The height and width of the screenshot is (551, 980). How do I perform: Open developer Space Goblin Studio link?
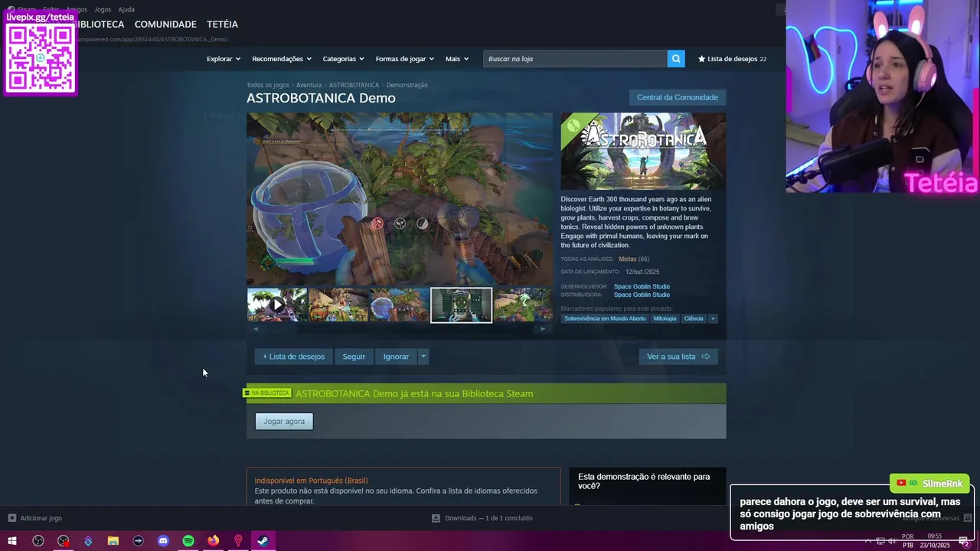(x=642, y=287)
